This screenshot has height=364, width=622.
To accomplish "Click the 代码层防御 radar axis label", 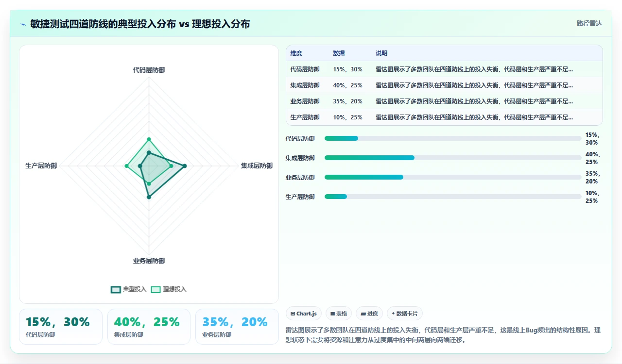I will click(149, 70).
